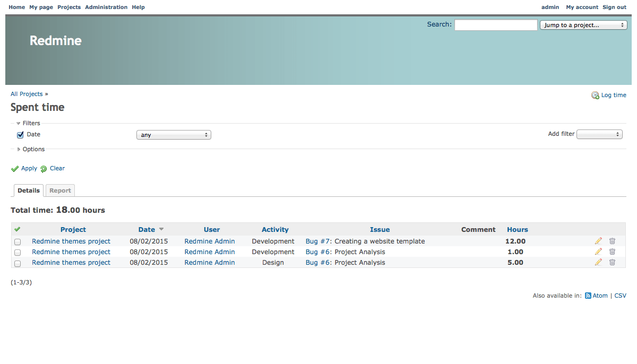The image size is (637, 364).
Task: Click the Sign out link
Action: point(614,7)
